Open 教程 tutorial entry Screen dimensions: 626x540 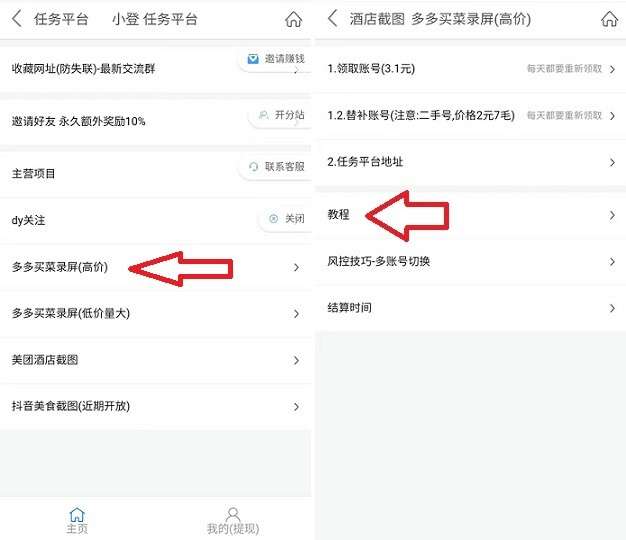[x=470, y=216]
